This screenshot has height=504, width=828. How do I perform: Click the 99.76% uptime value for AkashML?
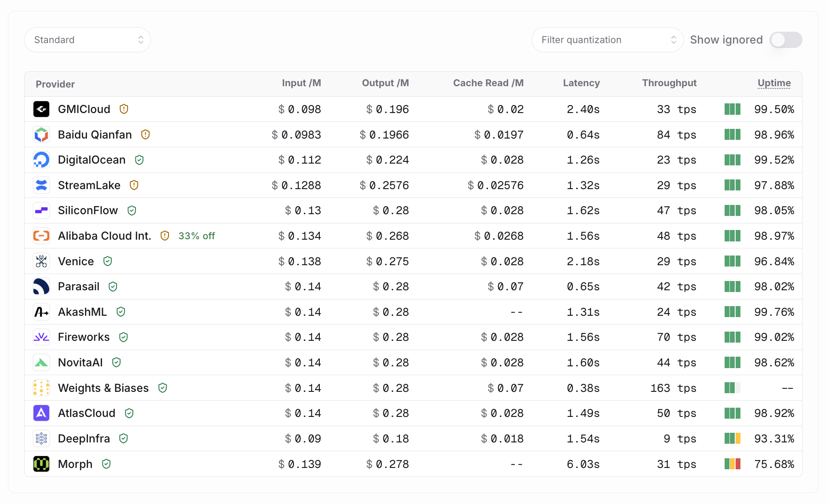coord(774,312)
